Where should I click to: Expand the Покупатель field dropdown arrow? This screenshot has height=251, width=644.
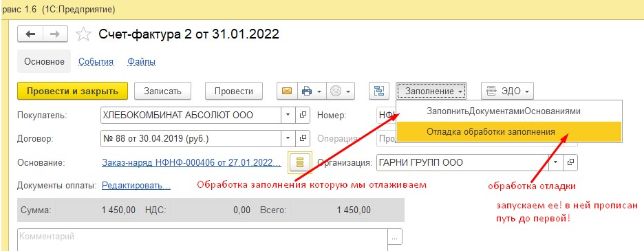pos(288,116)
